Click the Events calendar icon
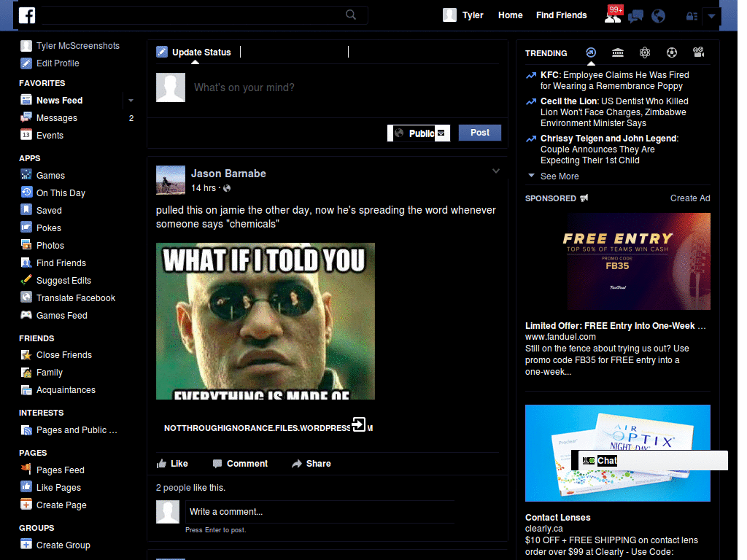Screen dimensions: 747x560 tap(26, 135)
